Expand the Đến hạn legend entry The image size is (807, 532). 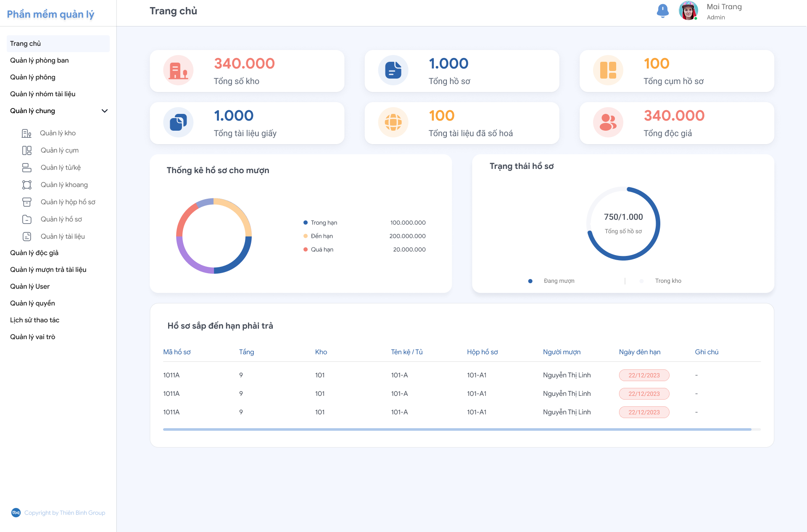322,236
